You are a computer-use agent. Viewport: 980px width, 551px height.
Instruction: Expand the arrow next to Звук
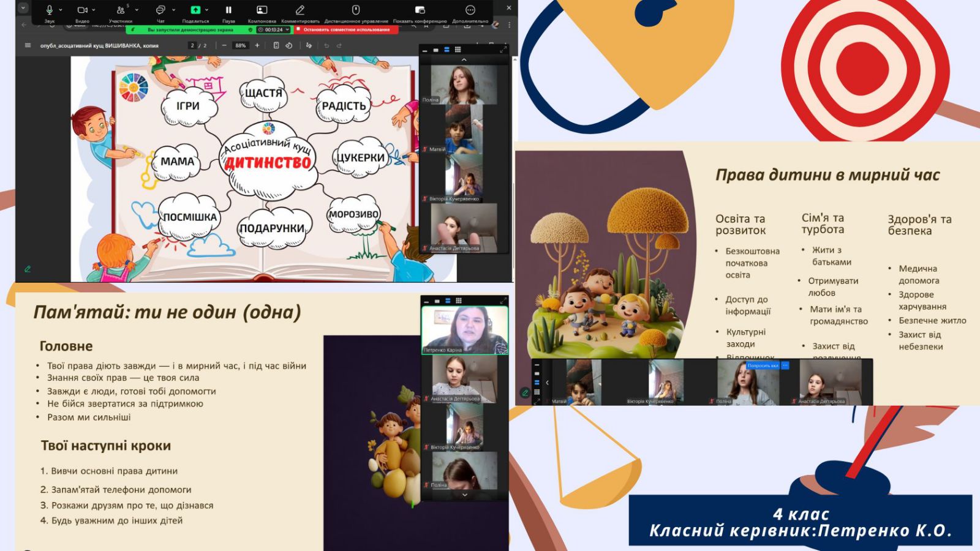(61, 10)
